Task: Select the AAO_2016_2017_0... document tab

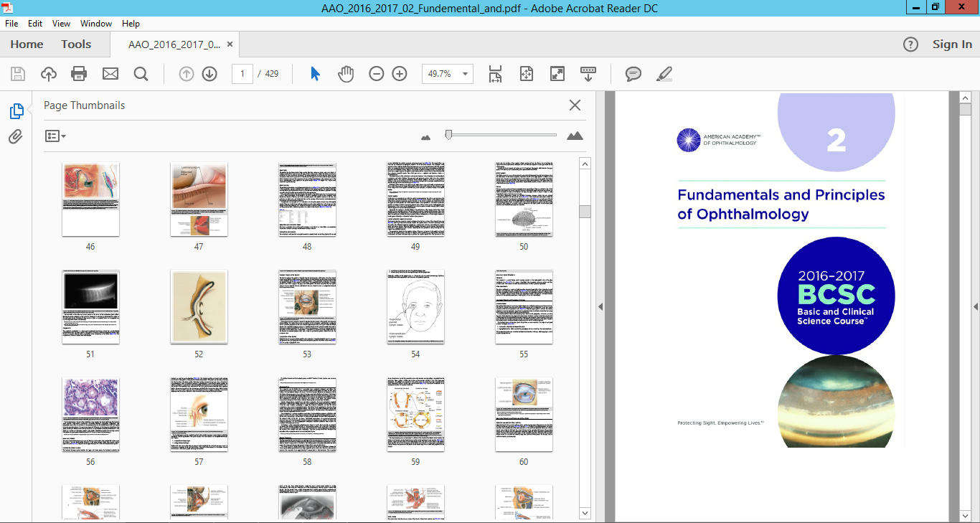Action: pos(174,44)
